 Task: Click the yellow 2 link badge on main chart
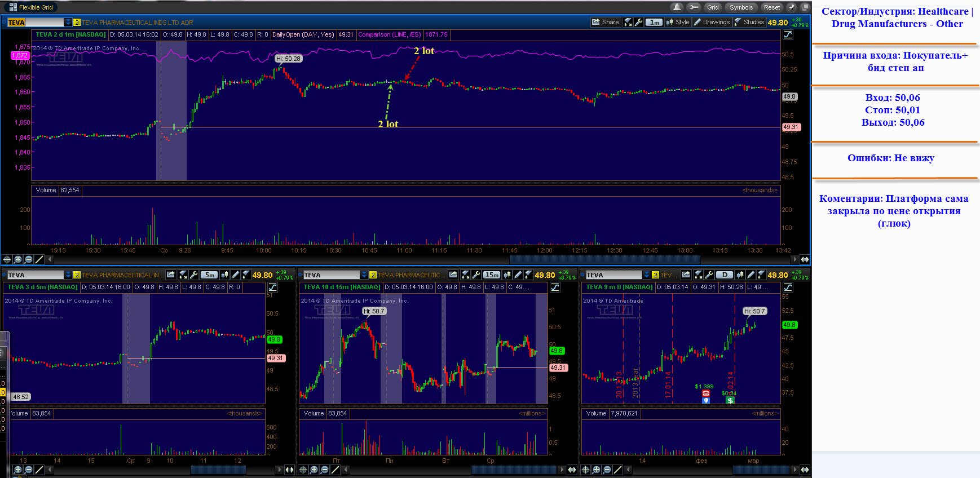coord(77,23)
